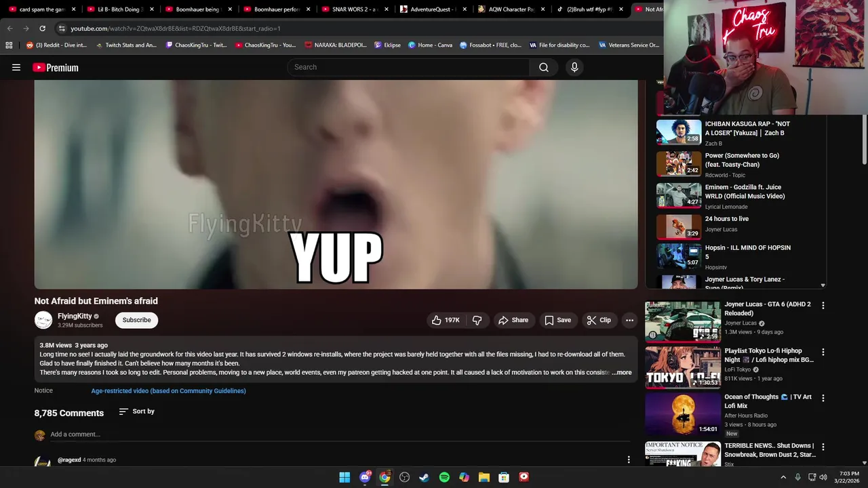Open the Home - Canva bookmark
This screenshot has width=868, height=488.
coord(430,45)
